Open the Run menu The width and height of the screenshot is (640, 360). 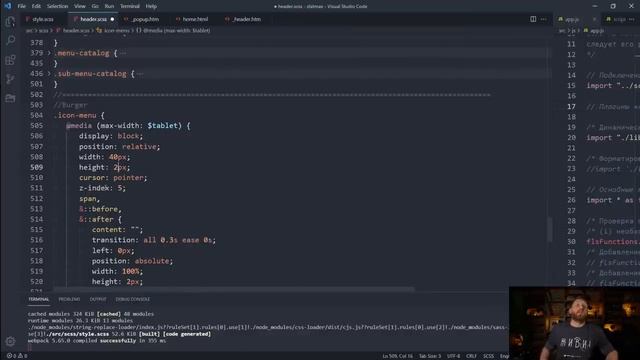[109, 6]
